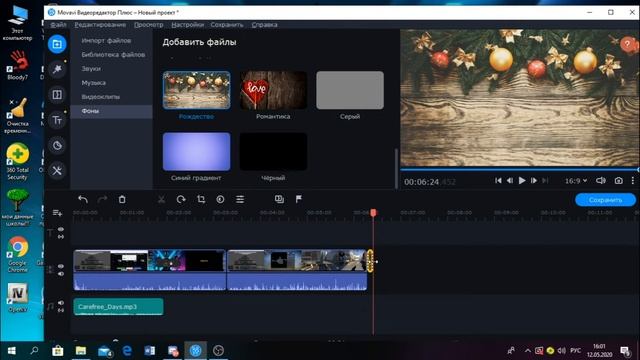This screenshot has width=640, height=360.
Task: Select Фоны category
Action: coord(111,111)
